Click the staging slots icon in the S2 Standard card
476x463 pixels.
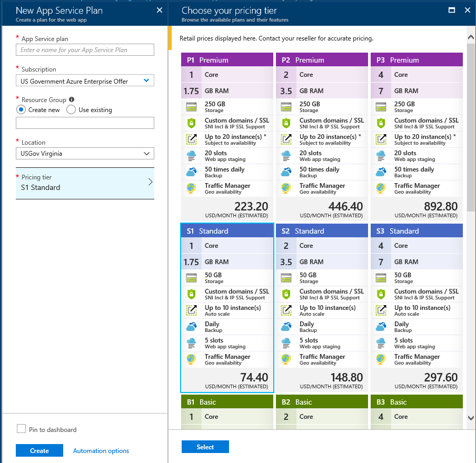click(286, 343)
